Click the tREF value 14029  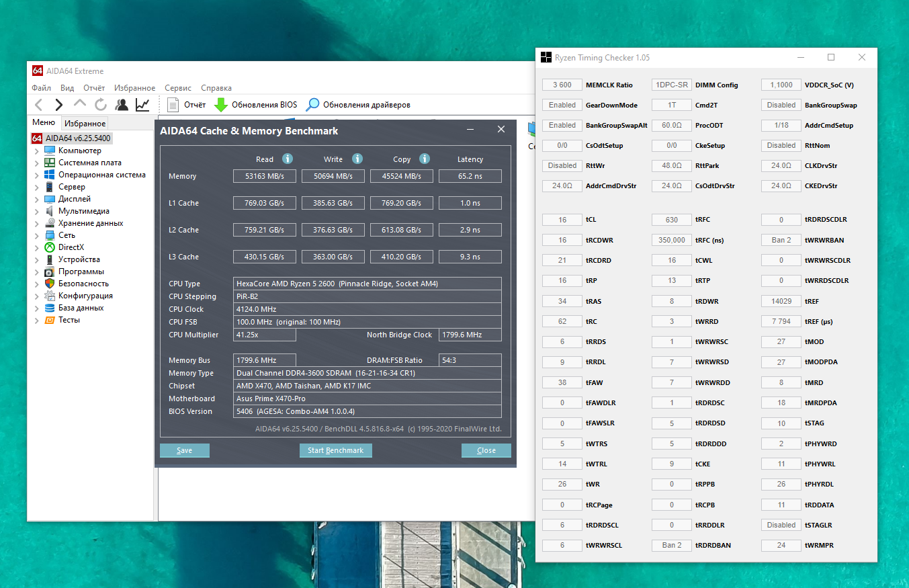click(x=781, y=301)
